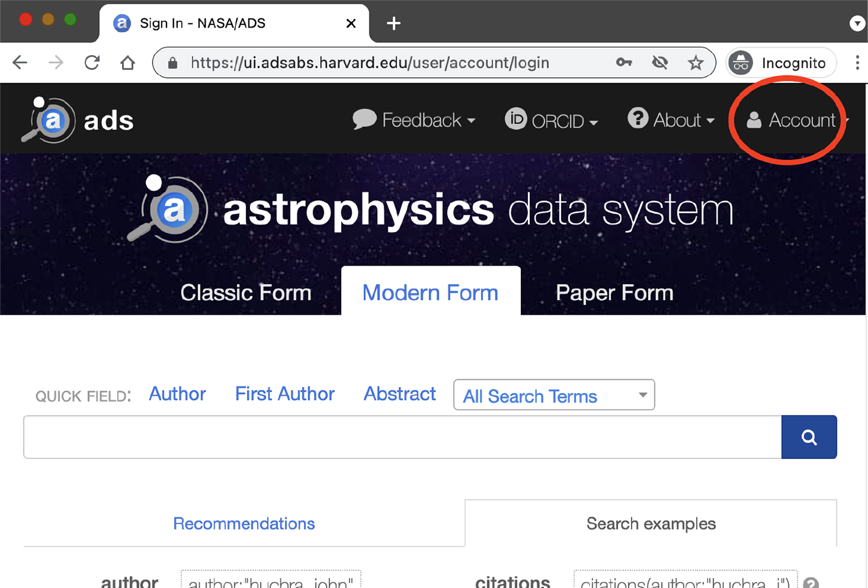This screenshot has height=588, width=868.
Task: Go to the browser home page
Action: coord(128,62)
